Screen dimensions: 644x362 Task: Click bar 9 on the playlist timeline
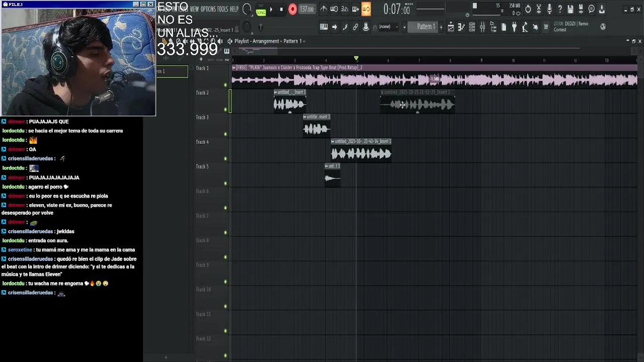point(481,60)
